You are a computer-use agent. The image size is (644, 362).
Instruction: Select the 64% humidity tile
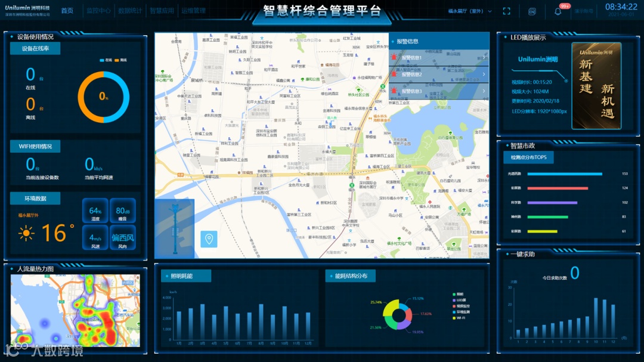pos(95,211)
